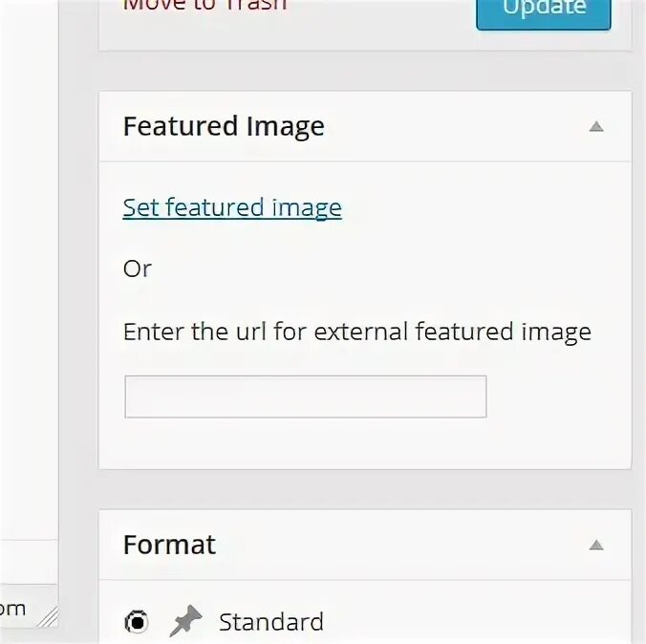Select the Standard post format radio button
The height and width of the screenshot is (644, 646).
[137, 622]
